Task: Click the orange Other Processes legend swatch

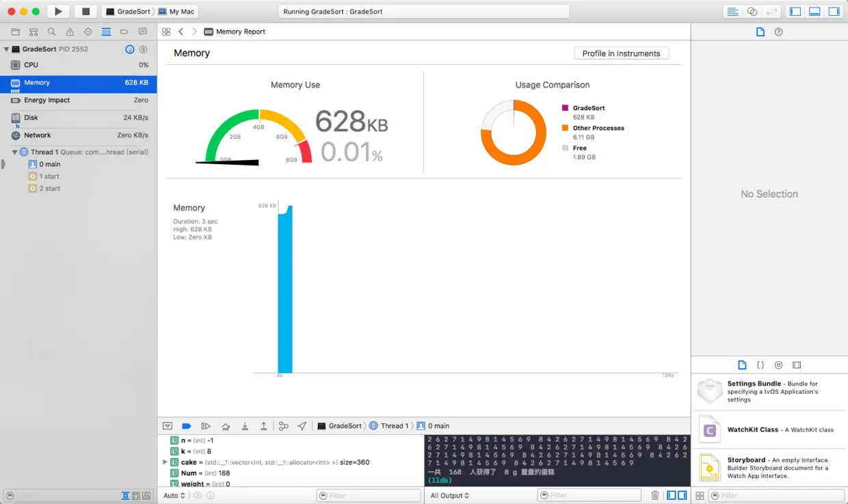Action: point(566,128)
